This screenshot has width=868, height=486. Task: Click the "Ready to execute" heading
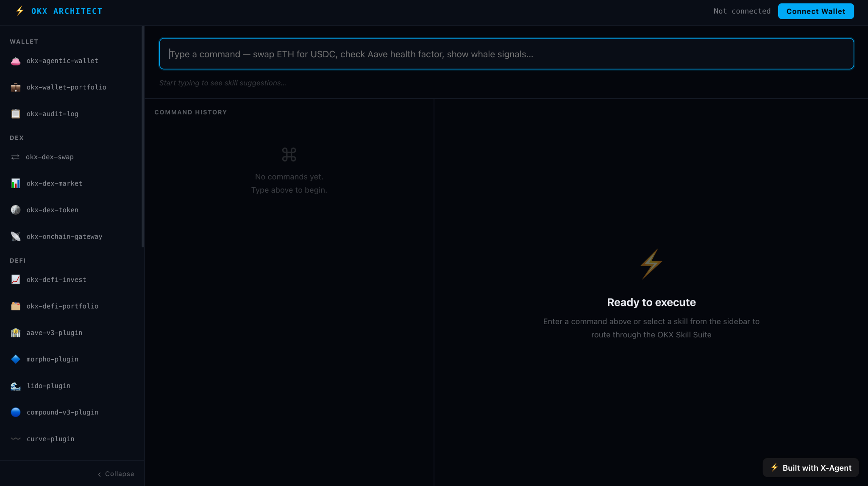[x=651, y=303]
